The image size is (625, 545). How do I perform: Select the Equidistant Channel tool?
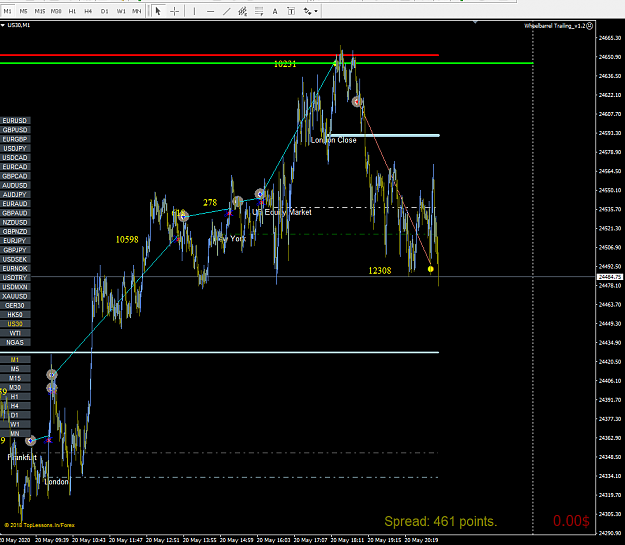click(x=242, y=11)
